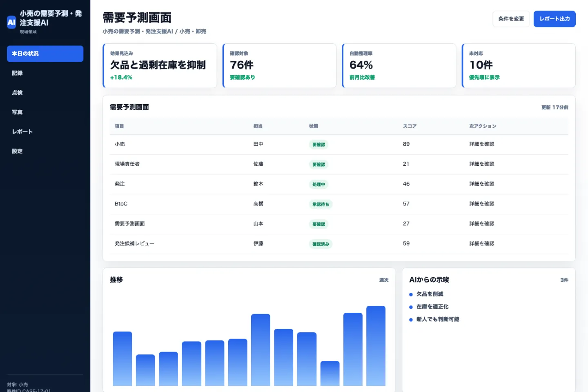Open the 未対応 10件 card
Viewport: 588px width, 392px height.
[519, 66]
